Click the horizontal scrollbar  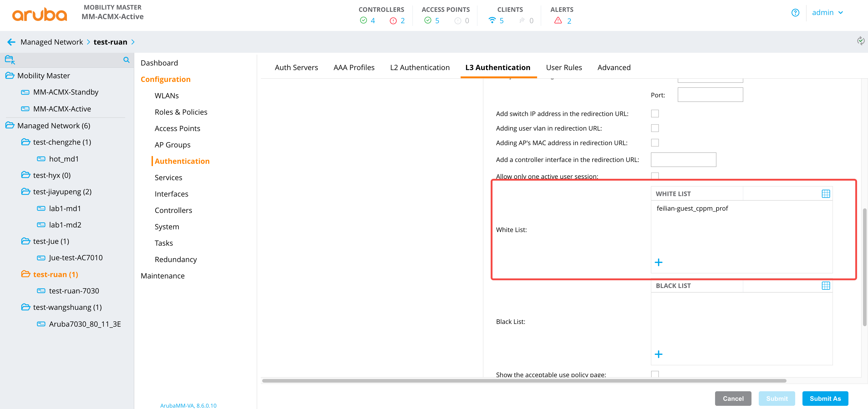[x=524, y=381]
